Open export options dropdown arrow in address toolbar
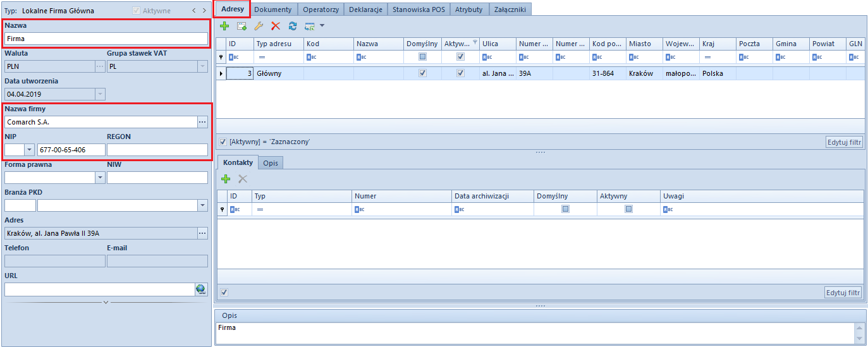868x347 pixels. (322, 26)
